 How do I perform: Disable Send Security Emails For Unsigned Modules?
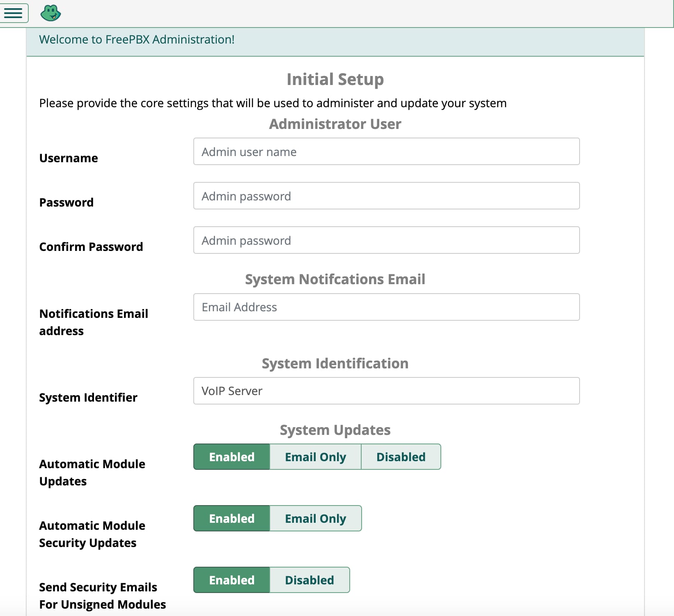pos(309,580)
